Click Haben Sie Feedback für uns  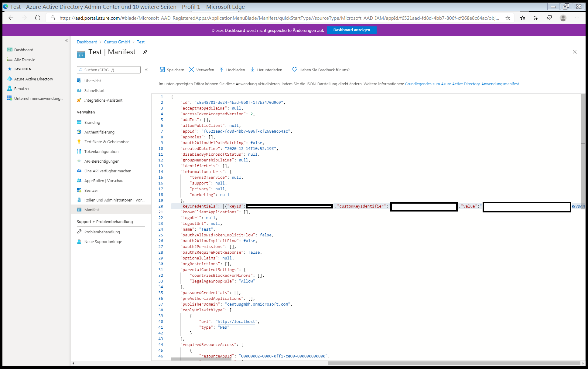point(321,70)
